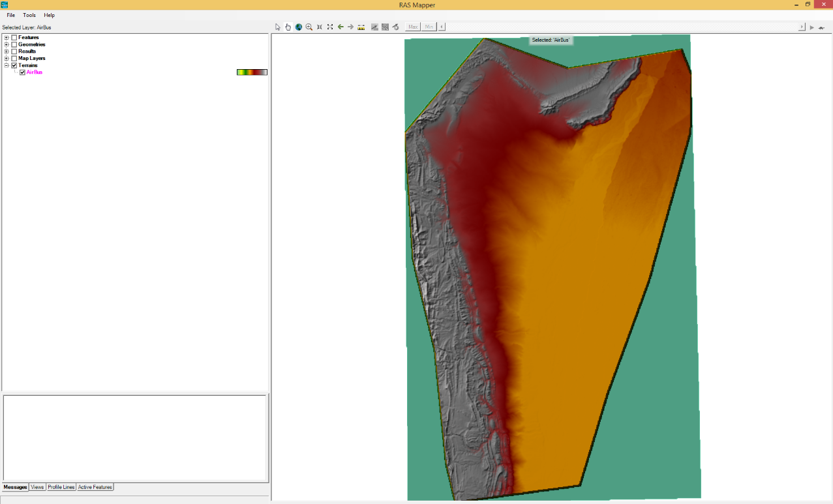The height and width of the screenshot is (504, 833).
Task: Select the arrow pointer tool
Action: click(278, 27)
